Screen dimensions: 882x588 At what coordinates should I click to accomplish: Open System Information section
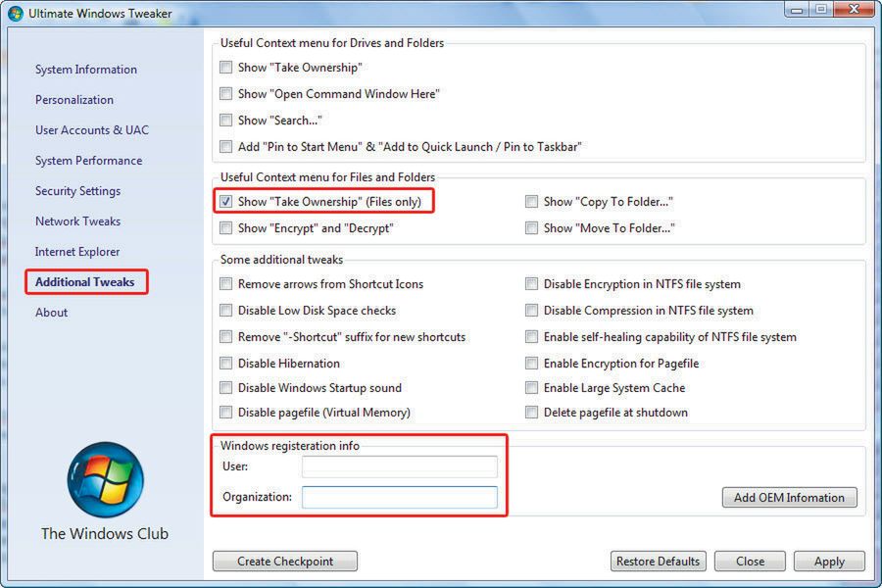tap(86, 70)
